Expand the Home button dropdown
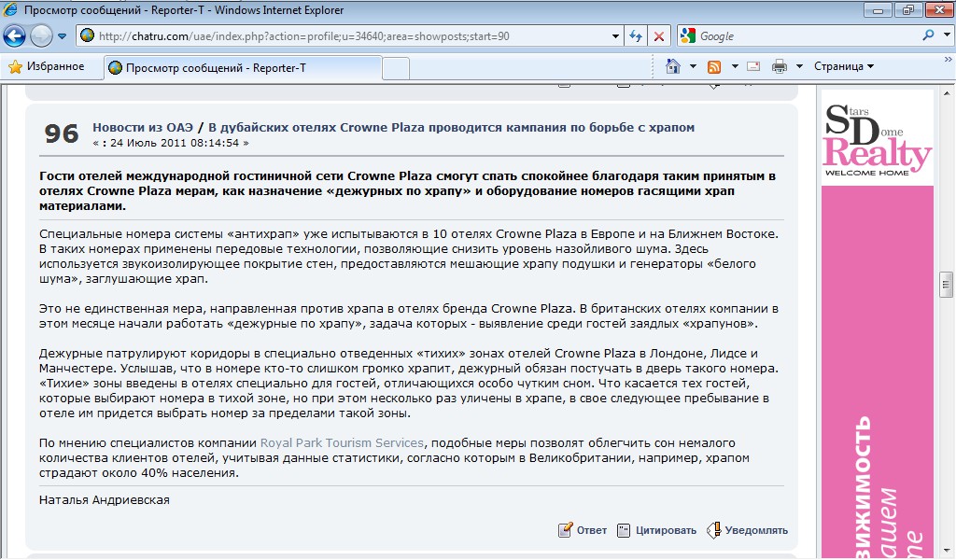Screen dimensions: 956x560 click(693, 66)
